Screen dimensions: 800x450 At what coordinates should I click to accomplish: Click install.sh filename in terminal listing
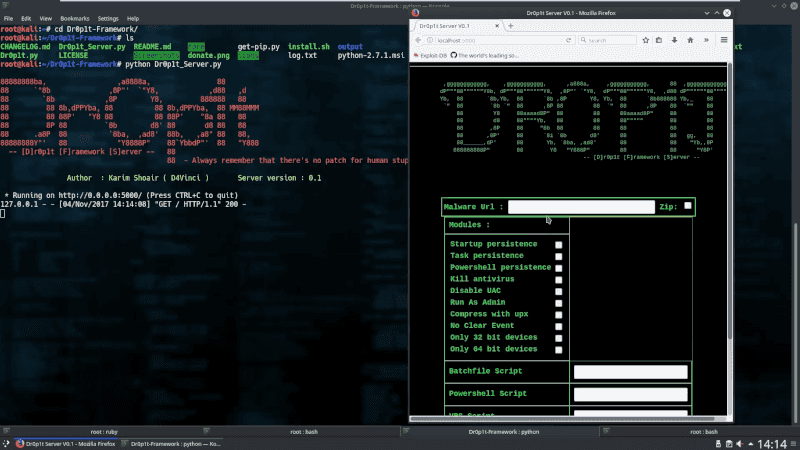tap(309, 46)
